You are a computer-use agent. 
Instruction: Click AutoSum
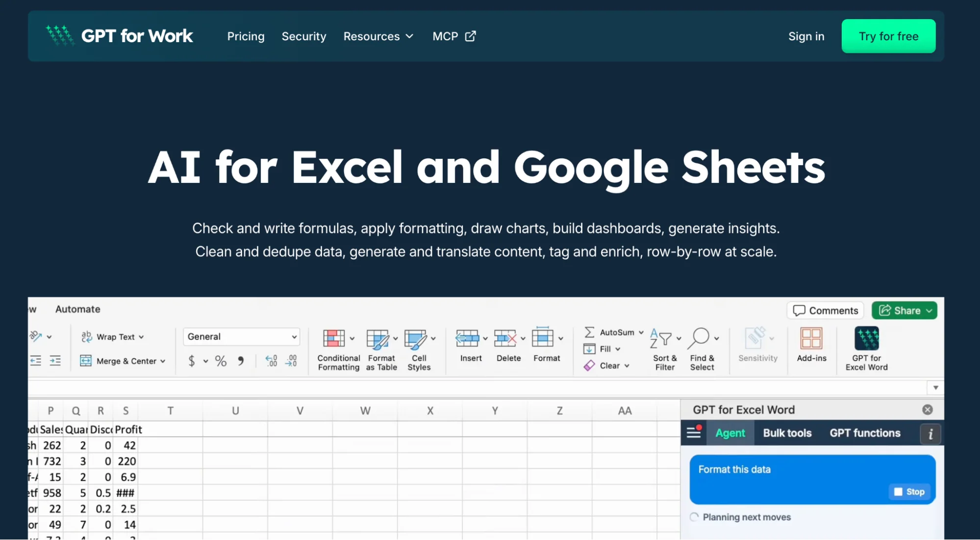613,333
